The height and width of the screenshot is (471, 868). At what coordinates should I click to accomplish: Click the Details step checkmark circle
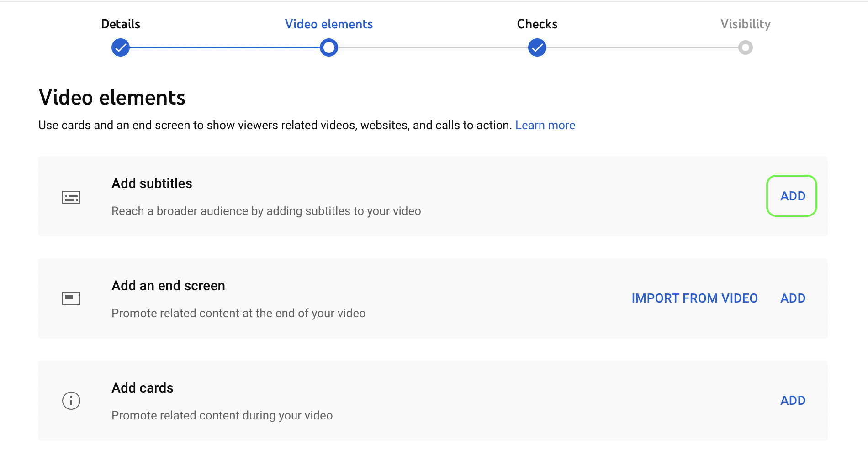coord(121,47)
